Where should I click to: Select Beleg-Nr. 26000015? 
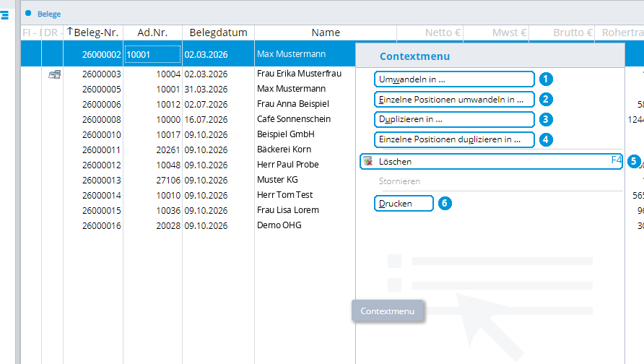pyautogui.click(x=102, y=211)
